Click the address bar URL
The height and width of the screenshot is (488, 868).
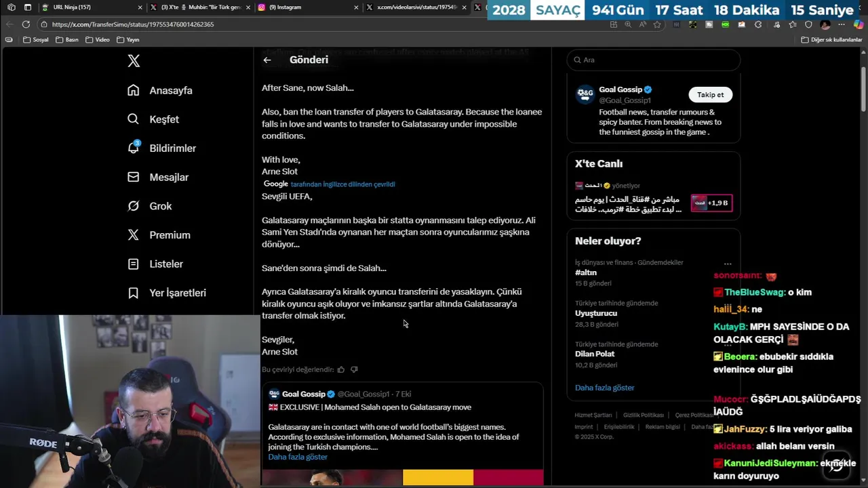point(133,24)
